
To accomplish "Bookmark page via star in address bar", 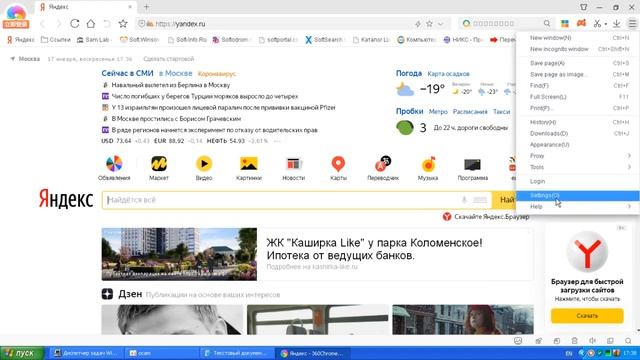I will [x=429, y=24].
